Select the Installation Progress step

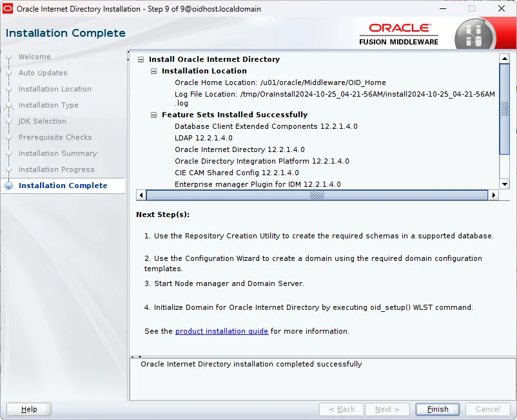click(x=56, y=169)
